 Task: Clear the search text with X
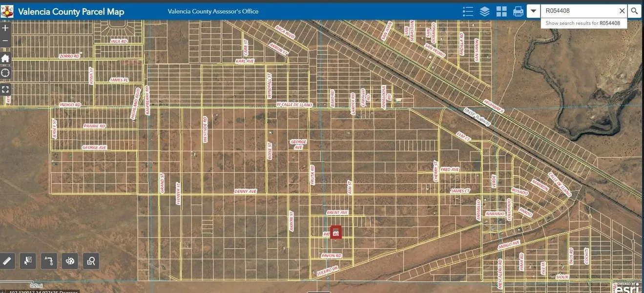click(x=622, y=11)
